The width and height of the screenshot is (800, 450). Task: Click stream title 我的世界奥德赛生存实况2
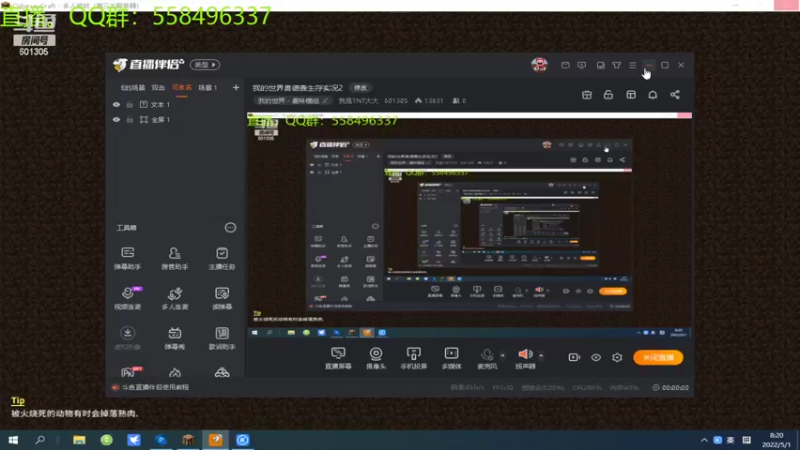[x=297, y=88]
